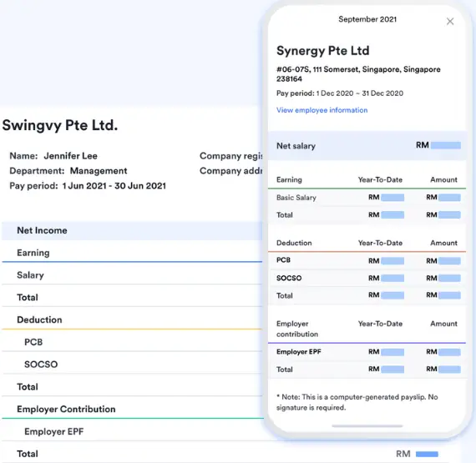This screenshot has height=463, width=476.
Task: Select the Synergy Pte Ltd company title
Action: click(322, 51)
